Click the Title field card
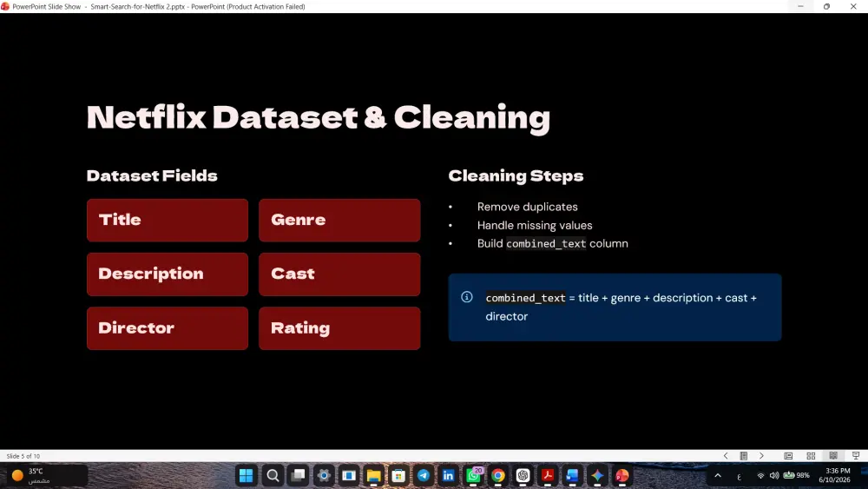868x489 pixels. pyautogui.click(x=168, y=220)
